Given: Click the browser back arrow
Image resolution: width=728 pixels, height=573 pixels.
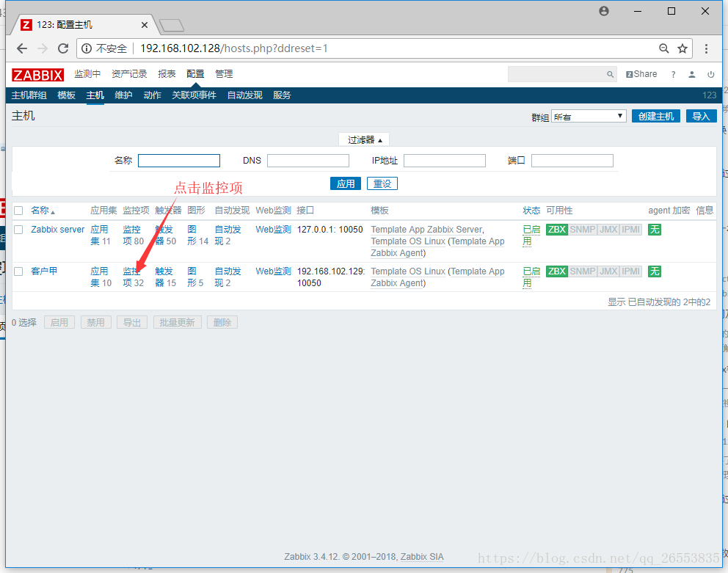Looking at the screenshot, I should 22,48.
